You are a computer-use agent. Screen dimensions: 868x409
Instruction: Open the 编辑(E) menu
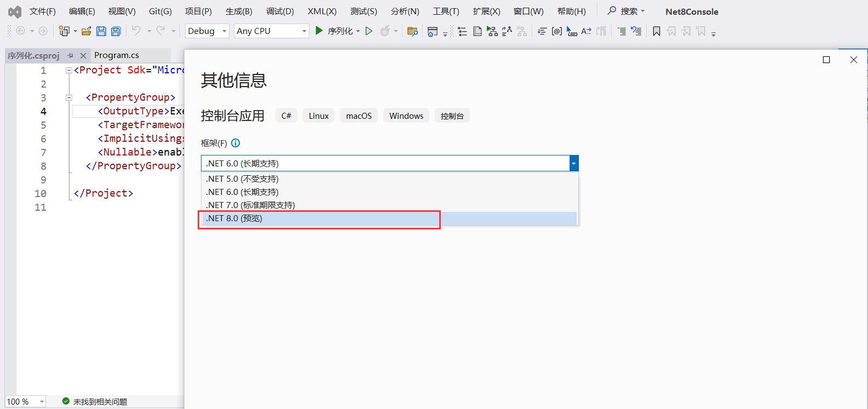coord(82,11)
